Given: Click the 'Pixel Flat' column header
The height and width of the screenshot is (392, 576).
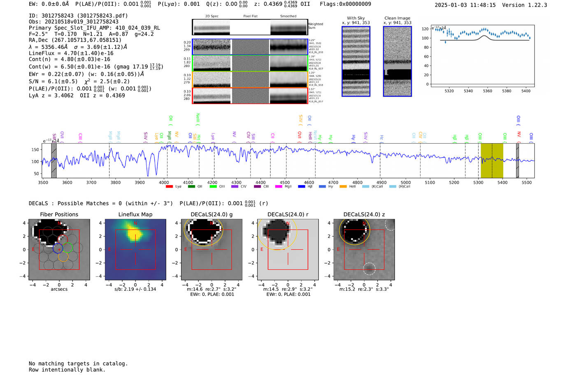Looking at the screenshot, I should [250, 16].
